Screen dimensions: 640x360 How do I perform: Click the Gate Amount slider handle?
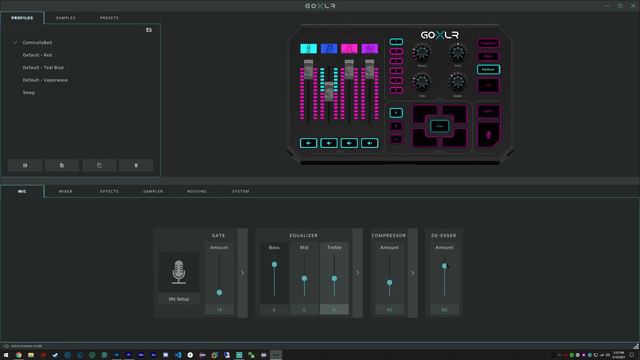pos(219,293)
